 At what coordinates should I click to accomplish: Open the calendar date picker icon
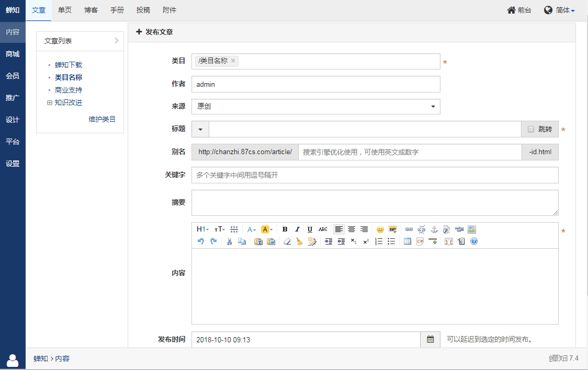pos(430,340)
